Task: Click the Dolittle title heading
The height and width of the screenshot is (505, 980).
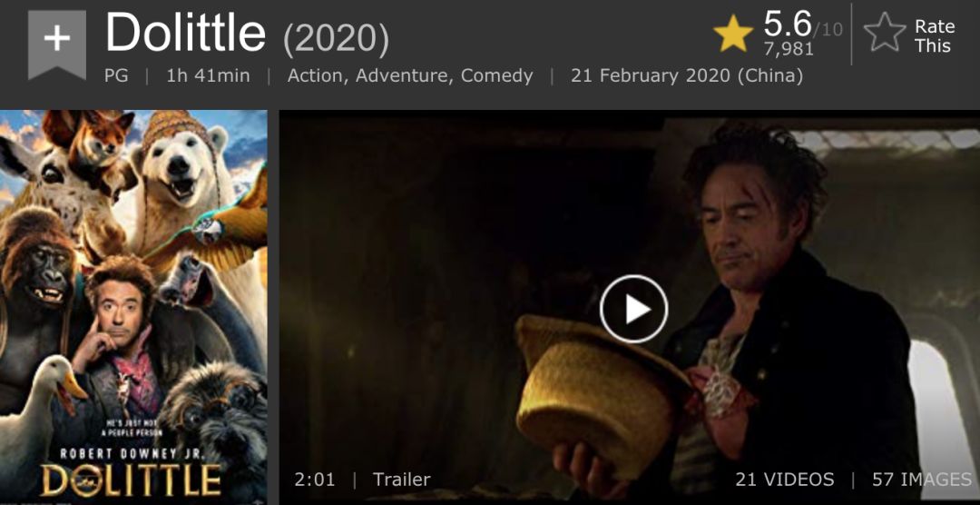Action: pyautogui.click(x=186, y=34)
